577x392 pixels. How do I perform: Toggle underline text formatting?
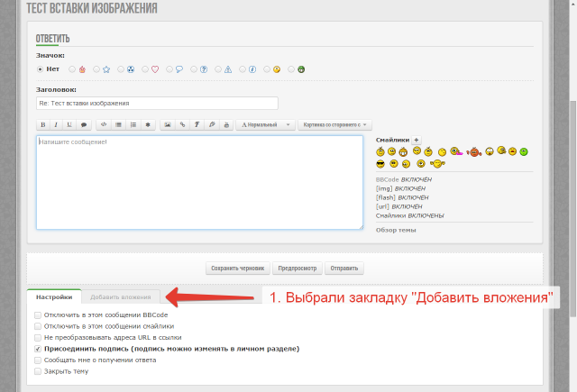tap(69, 124)
